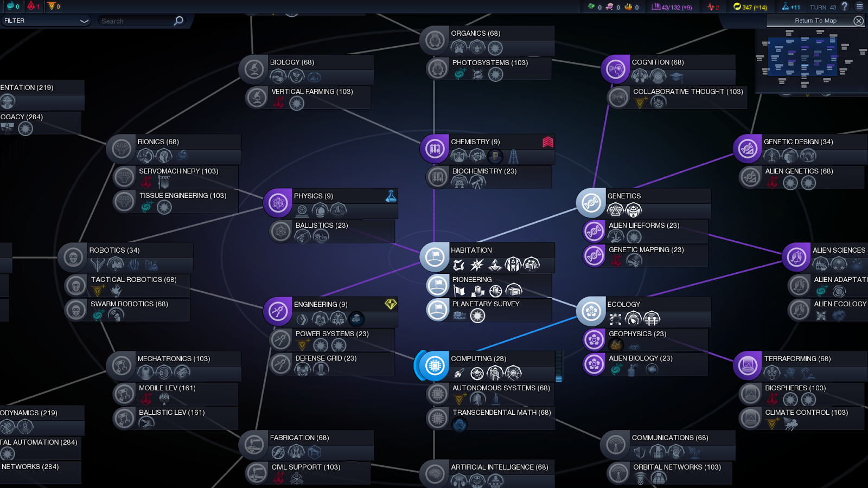Click the "BALLISTICS (23)" label

coord(322,226)
